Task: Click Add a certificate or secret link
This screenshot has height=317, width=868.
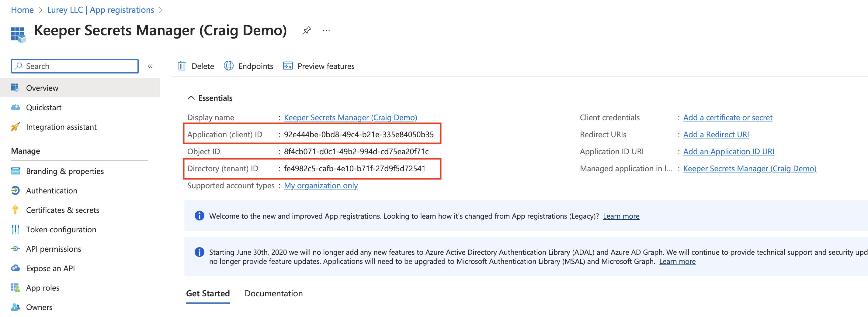Action: 727,118
